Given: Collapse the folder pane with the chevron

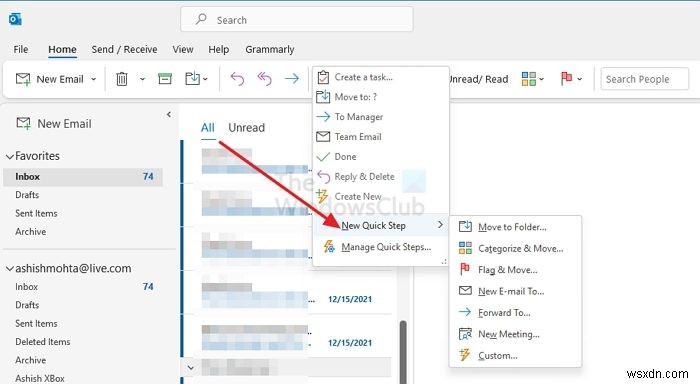Looking at the screenshot, I should (169, 114).
